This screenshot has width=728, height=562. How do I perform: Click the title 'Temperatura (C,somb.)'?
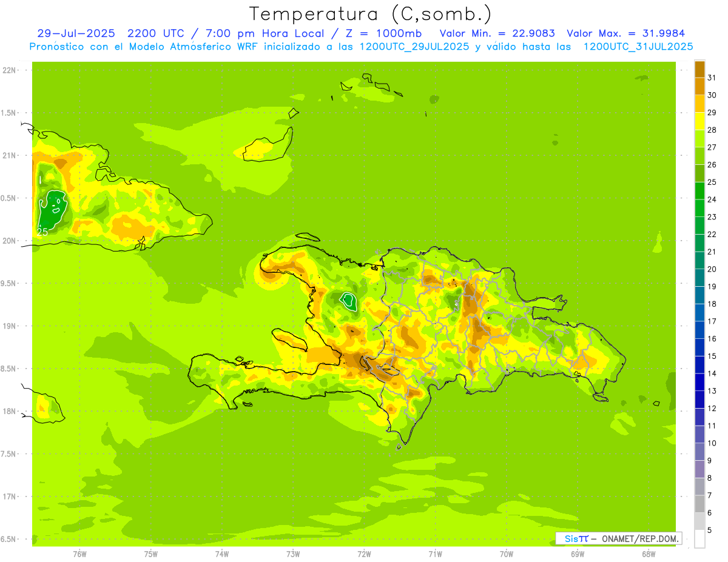coord(371,14)
